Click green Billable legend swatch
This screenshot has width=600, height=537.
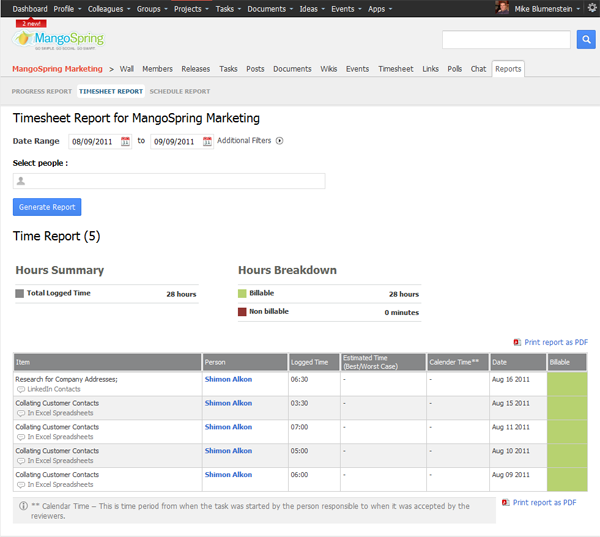242,294
